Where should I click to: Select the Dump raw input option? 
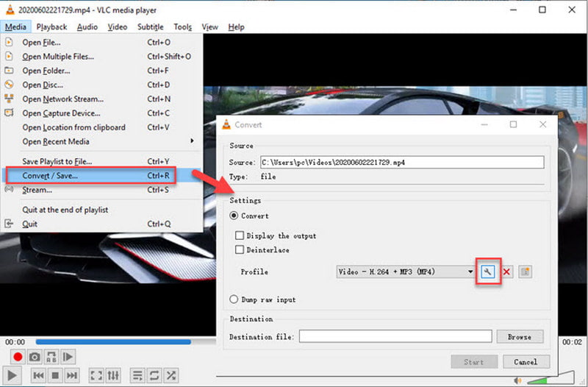(x=234, y=299)
